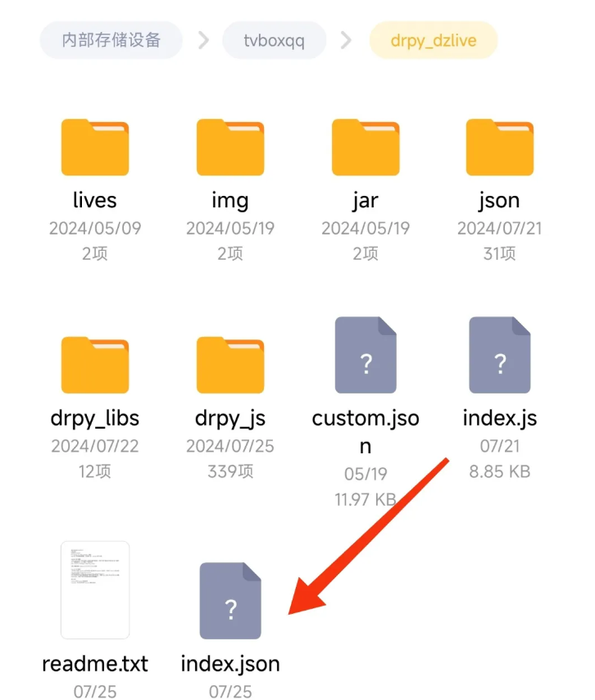Open the readme.txt document thumbnail
This screenshot has width=595, height=700.
click(95, 589)
